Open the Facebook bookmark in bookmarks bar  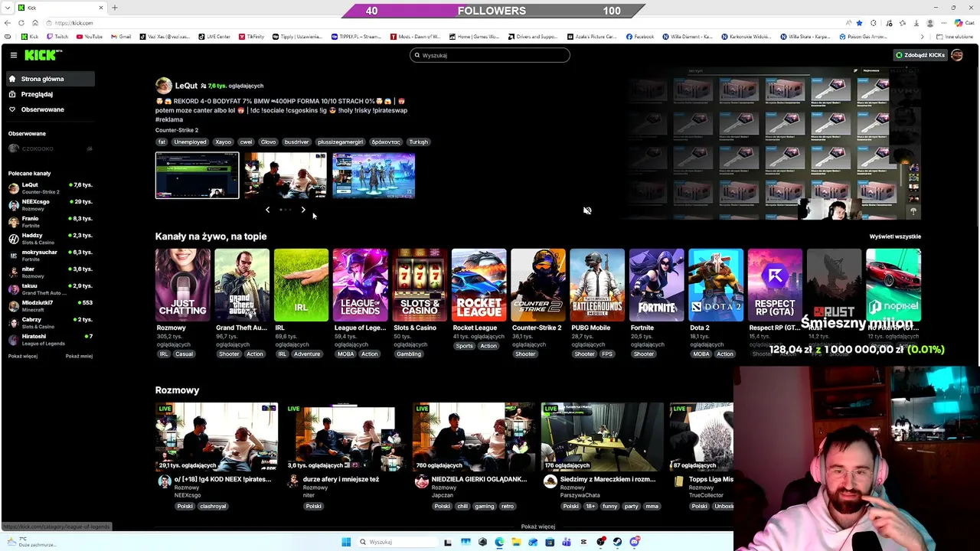click(640, 37)
